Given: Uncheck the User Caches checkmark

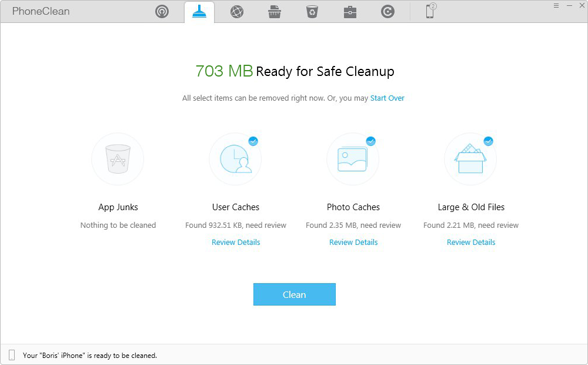Looking at the screenshot, I should click(253, 141).
